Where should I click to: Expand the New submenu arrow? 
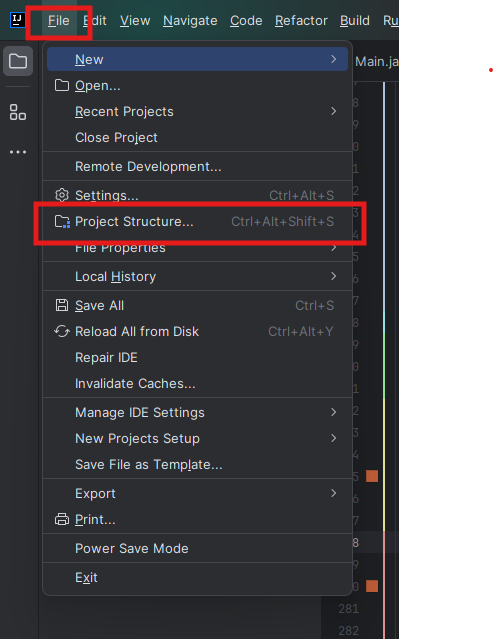coord(334,59)
